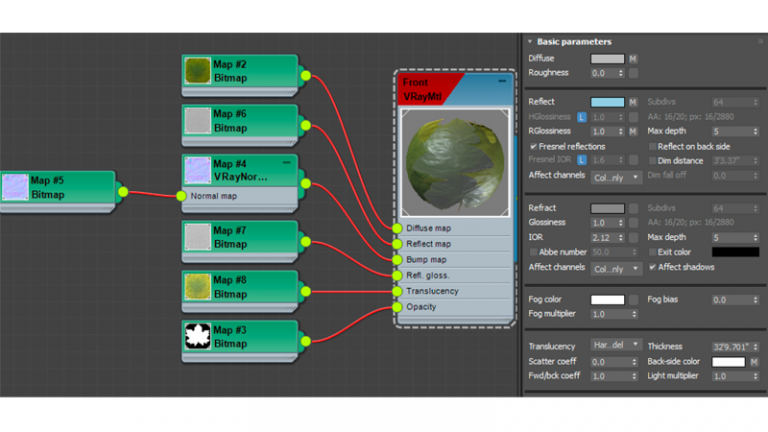Click the Map #2 Bitmap node thumbnail
Viewport: 768px width, 432px height.
(x=197, y=71)
